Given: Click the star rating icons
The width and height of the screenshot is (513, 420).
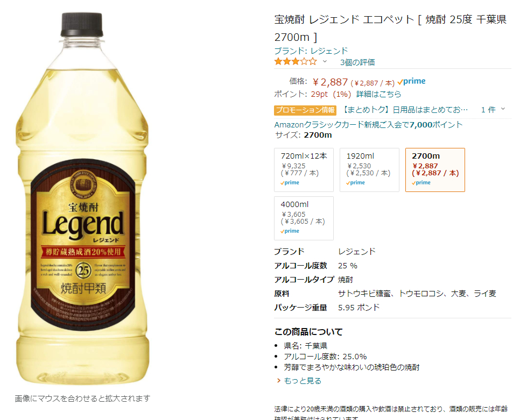Looking at the screenshot, I should pos(296,61).
